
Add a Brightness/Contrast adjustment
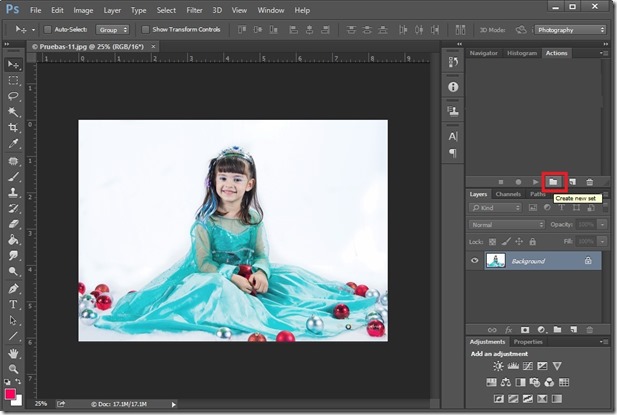[x=498, y=366]
